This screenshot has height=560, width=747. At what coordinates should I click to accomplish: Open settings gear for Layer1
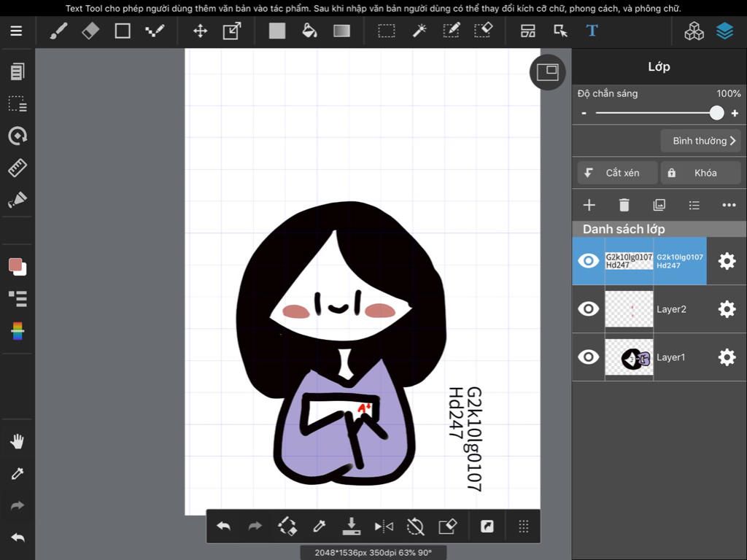click(727, 357)
